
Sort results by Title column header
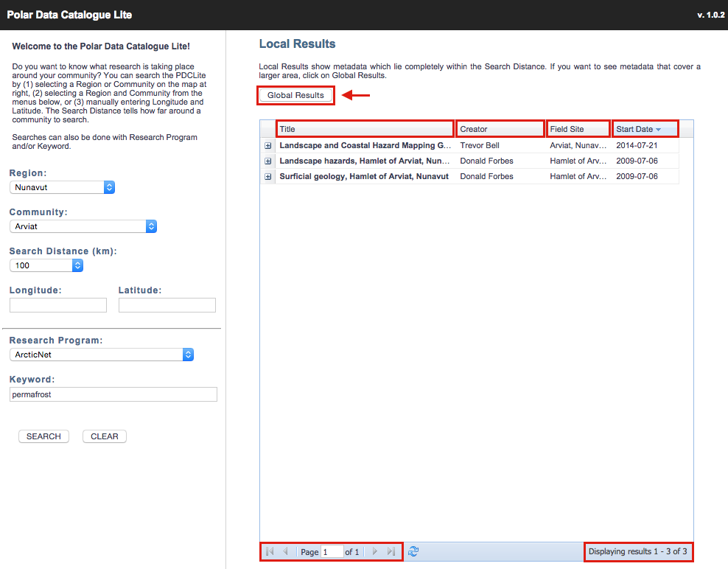365,129
